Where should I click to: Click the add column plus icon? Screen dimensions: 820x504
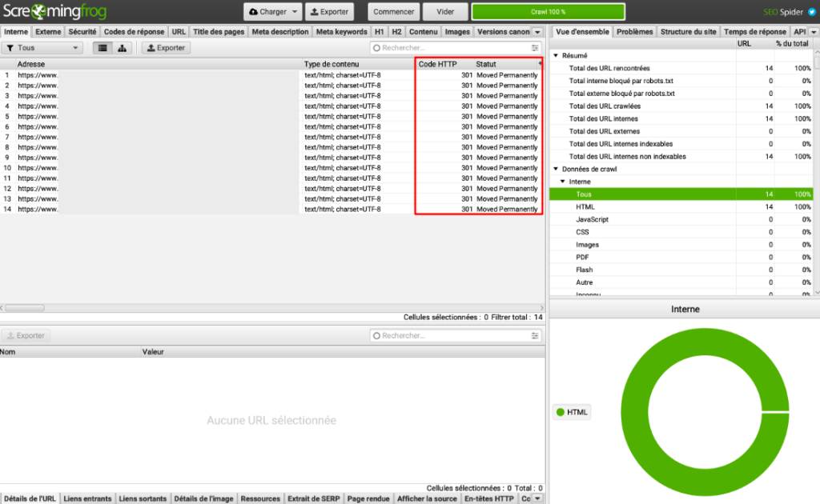point(541,63)
